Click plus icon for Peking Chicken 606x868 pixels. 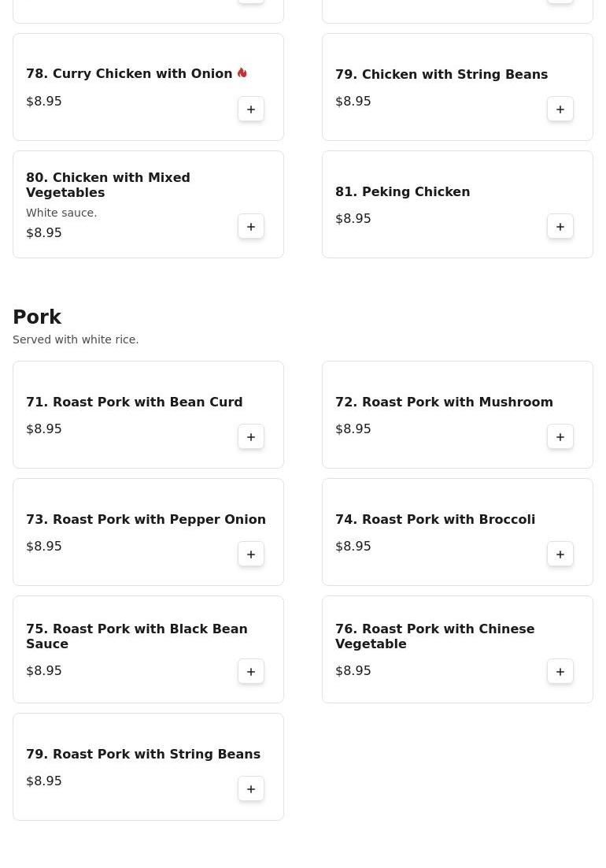[560, 226]
